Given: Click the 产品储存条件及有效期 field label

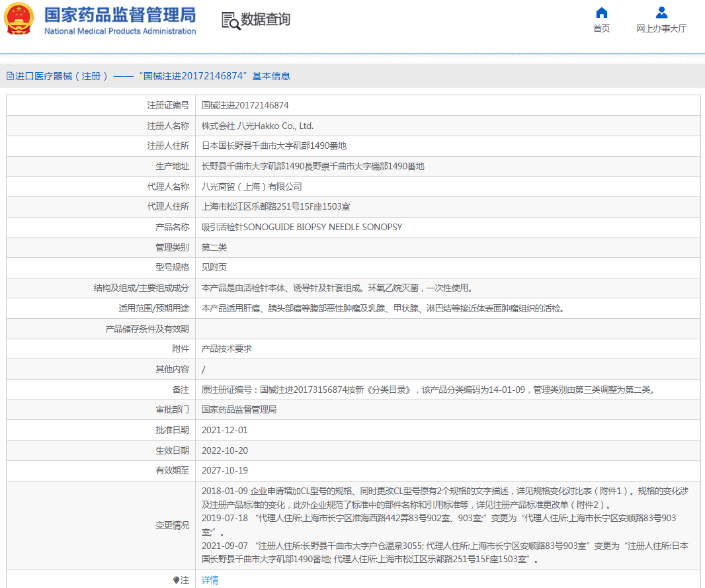Looking at the screenshot, I should tap(147, 329).
